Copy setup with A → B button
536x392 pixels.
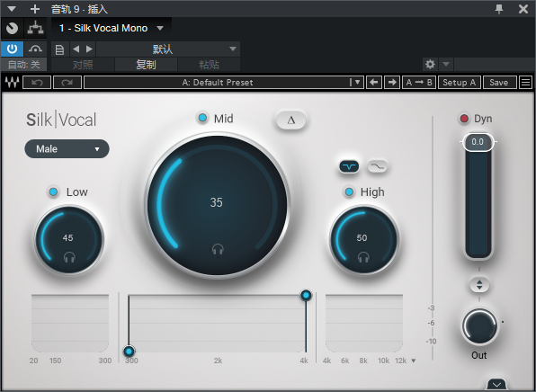(x=419, y=83)
